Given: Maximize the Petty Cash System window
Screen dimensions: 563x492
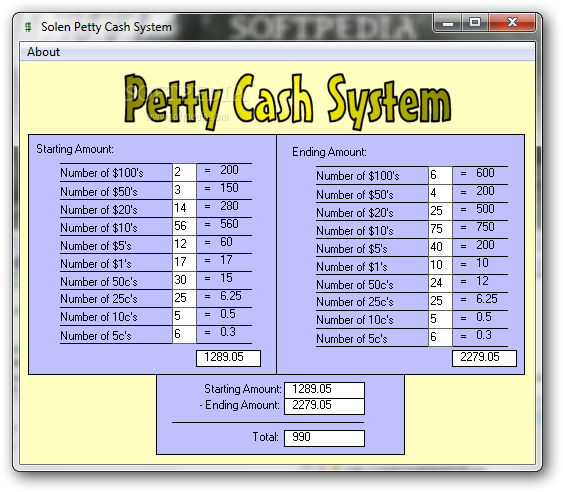Looking at the screenshot, I should click(475, 23).
